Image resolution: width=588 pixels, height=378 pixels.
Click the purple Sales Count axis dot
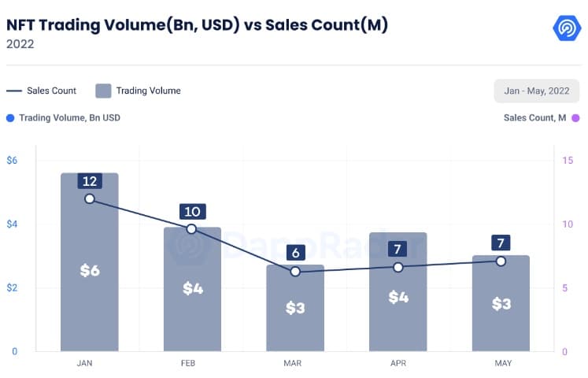click(575, 118)
